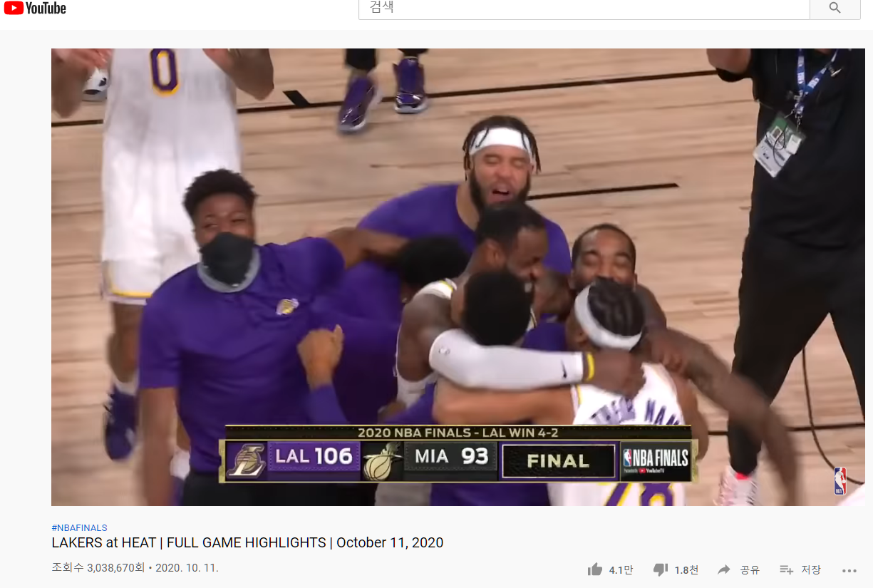Open the three-dot more actions menu
This screenshot has width=873, height=588.
click(x=849, y=570)
